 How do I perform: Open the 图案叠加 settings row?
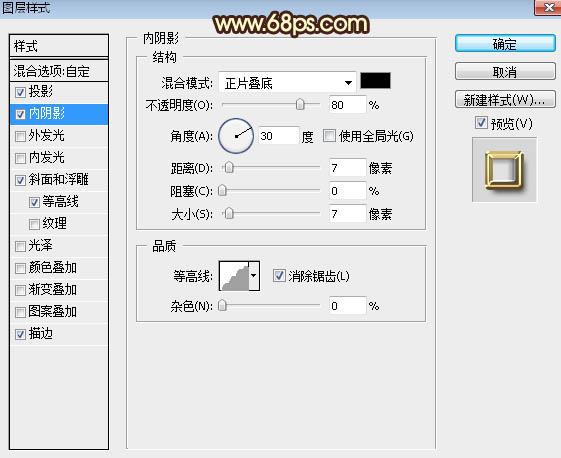(x=59, y=312)
